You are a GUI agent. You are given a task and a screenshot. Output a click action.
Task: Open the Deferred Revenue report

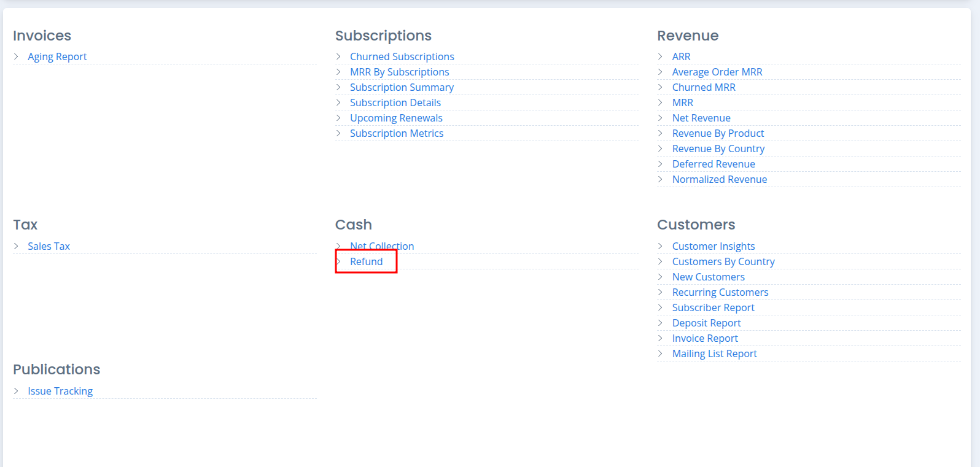tap(714, 164)
